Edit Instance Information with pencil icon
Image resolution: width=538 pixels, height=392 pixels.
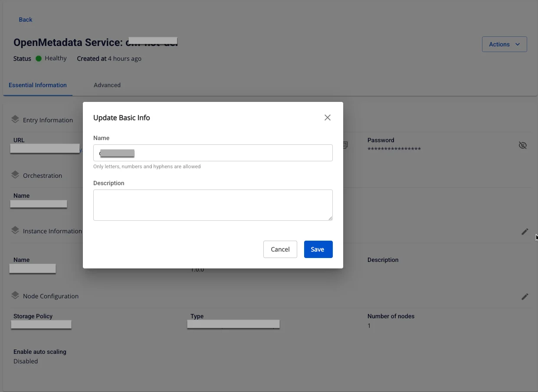525,232
